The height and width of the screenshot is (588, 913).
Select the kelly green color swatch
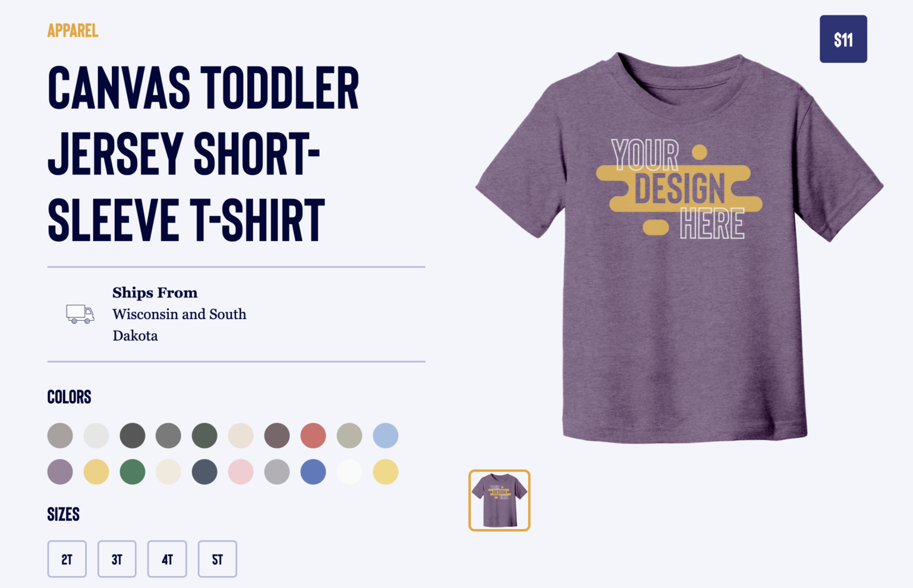pos(133,472)
